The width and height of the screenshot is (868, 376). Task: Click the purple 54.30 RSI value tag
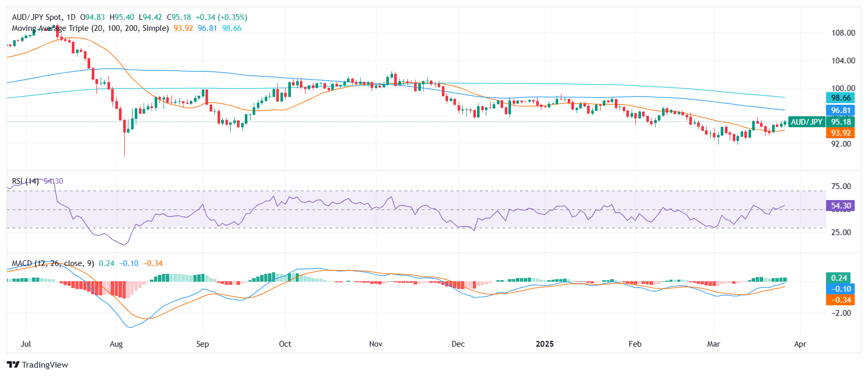(x=840, y=206)
